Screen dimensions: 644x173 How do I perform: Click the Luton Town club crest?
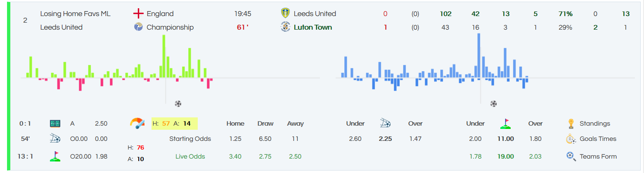(x=285, y=27)
